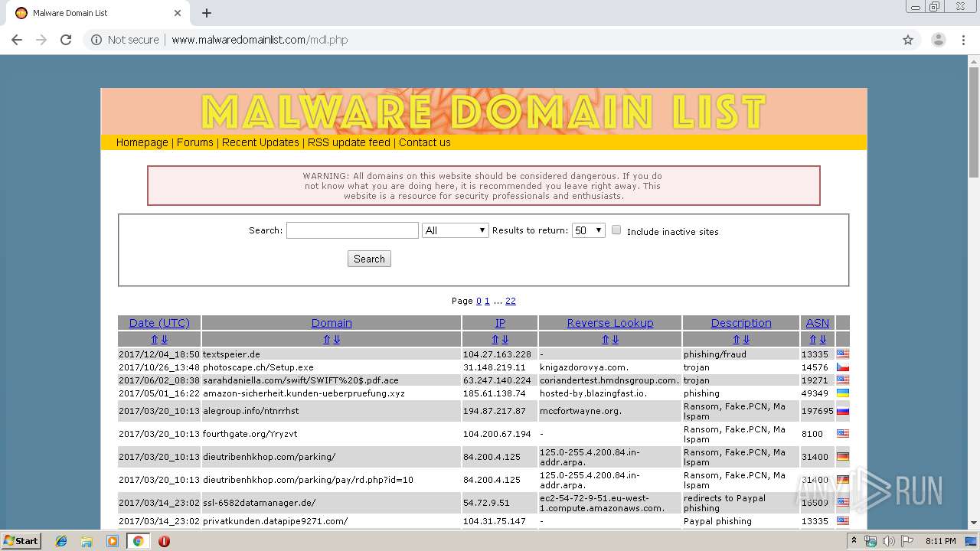This screenshot has height=551, width=980.
Task: Go back with browser back arrow
Action: pyautogui.click(x=17, y=40)
